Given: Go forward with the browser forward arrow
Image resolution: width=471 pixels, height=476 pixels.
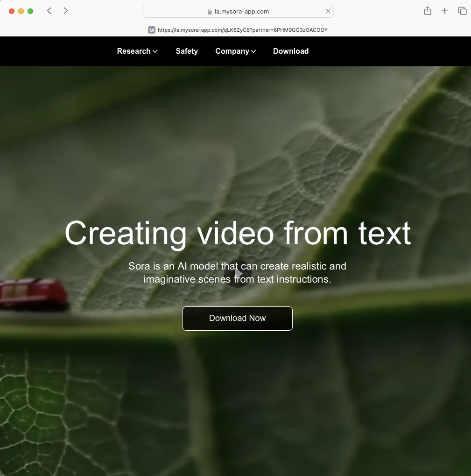Looking at the screenshot, I should click(x=65, y=11).
